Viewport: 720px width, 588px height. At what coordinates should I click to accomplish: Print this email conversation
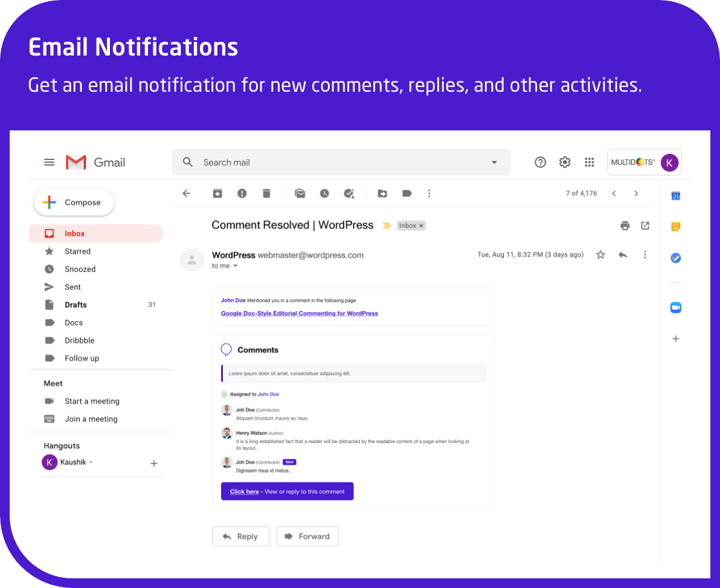coord(625,225)
